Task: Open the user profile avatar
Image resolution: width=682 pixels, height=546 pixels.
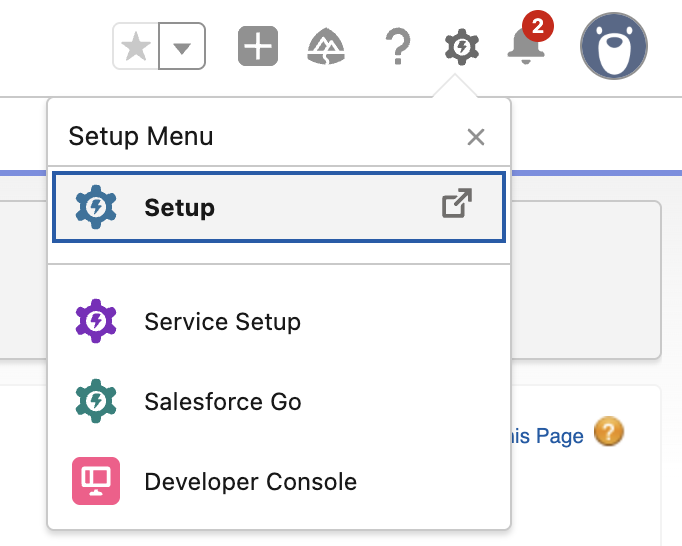Action: (614, 46)
